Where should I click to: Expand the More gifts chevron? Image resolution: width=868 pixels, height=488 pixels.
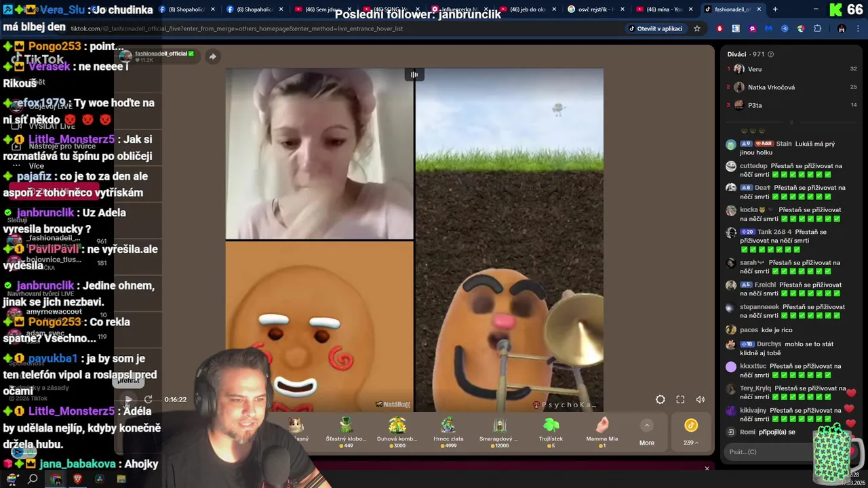coord(647,426)
